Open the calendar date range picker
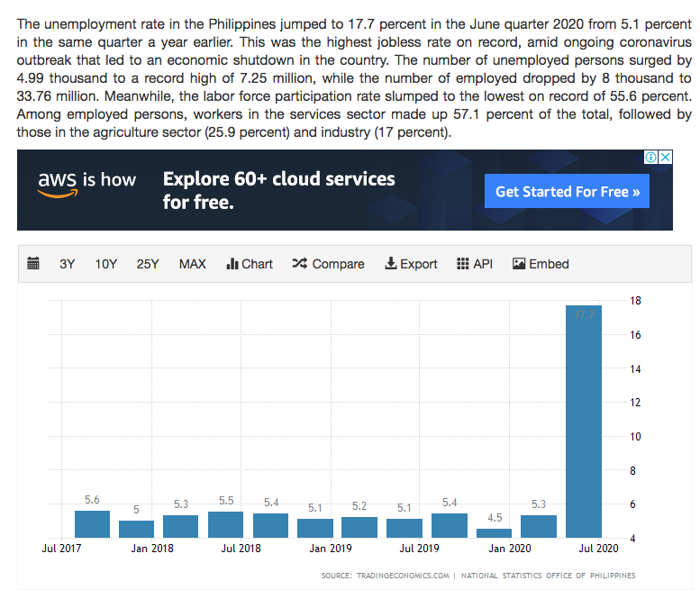 click(33, 263)
